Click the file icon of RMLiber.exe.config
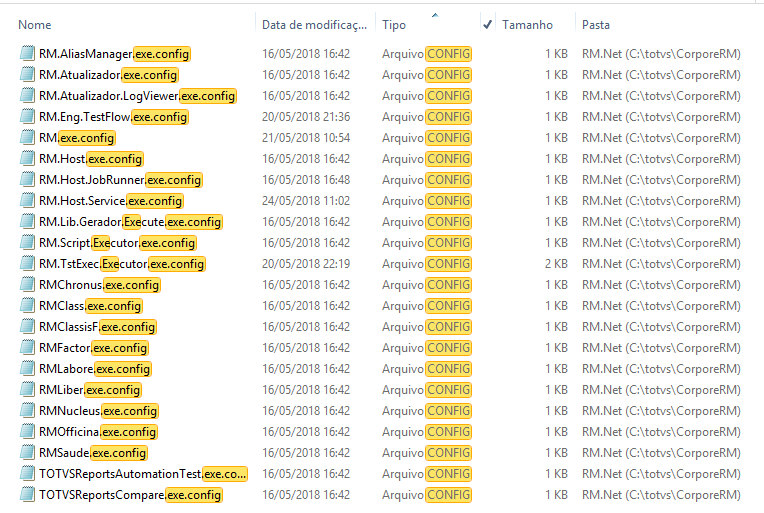The image size is (764, 513). coord(27,389)
